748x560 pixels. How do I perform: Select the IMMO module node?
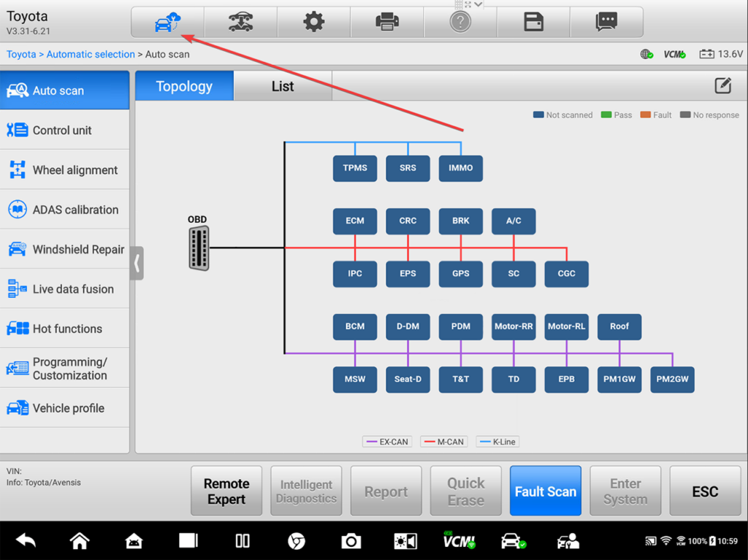pyautogui.click(x=461, y=168)
